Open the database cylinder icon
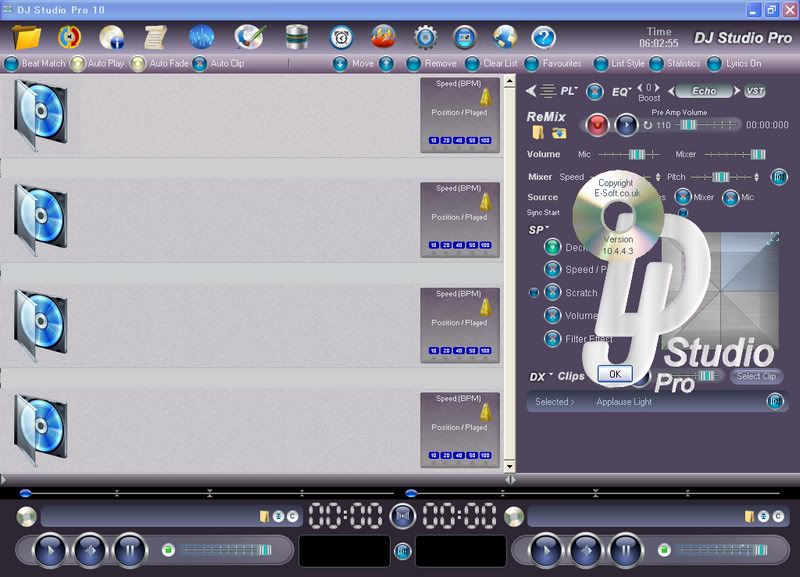The image size is (800, 577). [x=296, y=37]
